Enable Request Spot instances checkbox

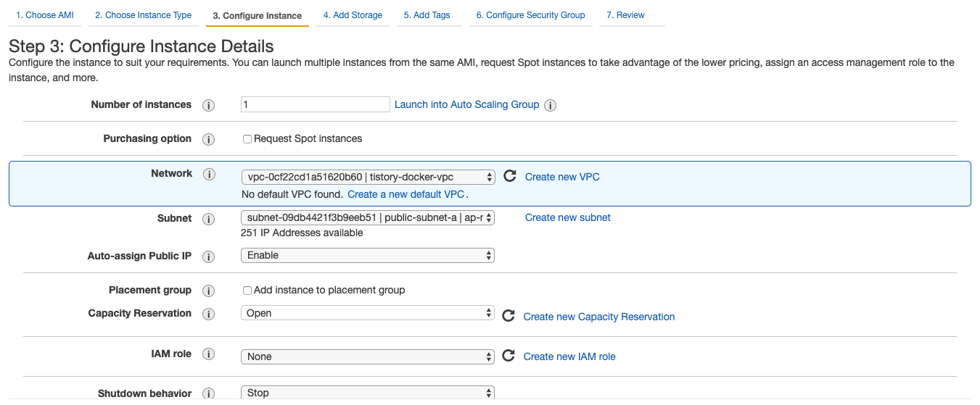(247, 139)
